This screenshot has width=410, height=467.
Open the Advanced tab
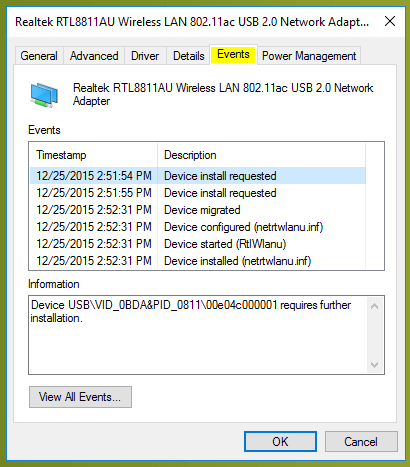94,56
